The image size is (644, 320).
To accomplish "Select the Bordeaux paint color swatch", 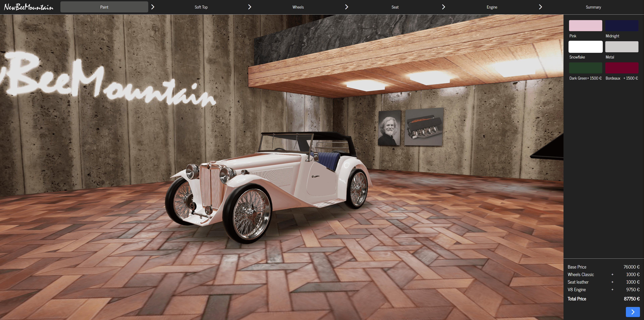I will (622, 68).
